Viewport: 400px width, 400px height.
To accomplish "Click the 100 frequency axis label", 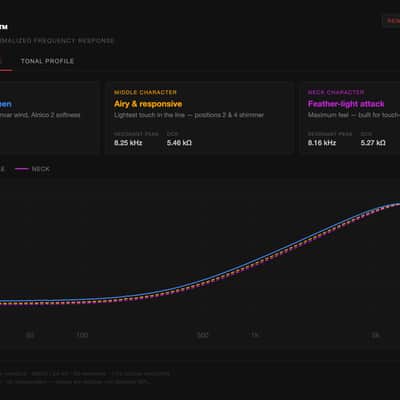I will point(82,335).
